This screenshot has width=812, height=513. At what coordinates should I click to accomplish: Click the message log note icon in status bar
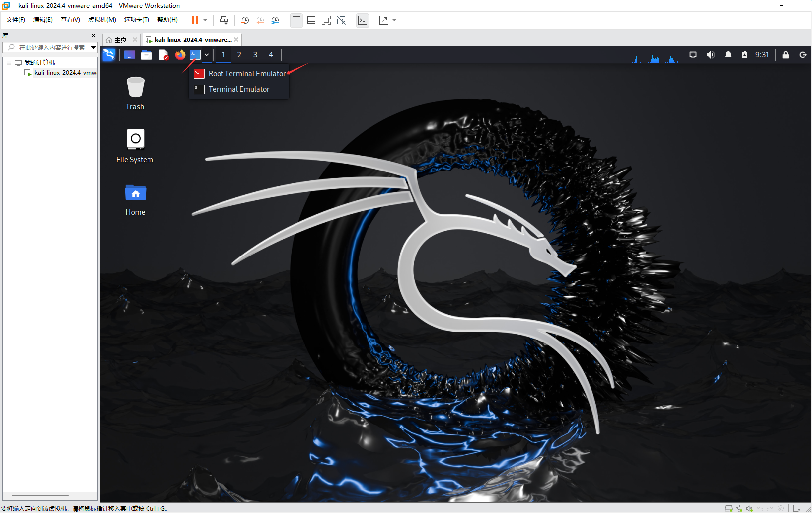click(x=797, y=508)
